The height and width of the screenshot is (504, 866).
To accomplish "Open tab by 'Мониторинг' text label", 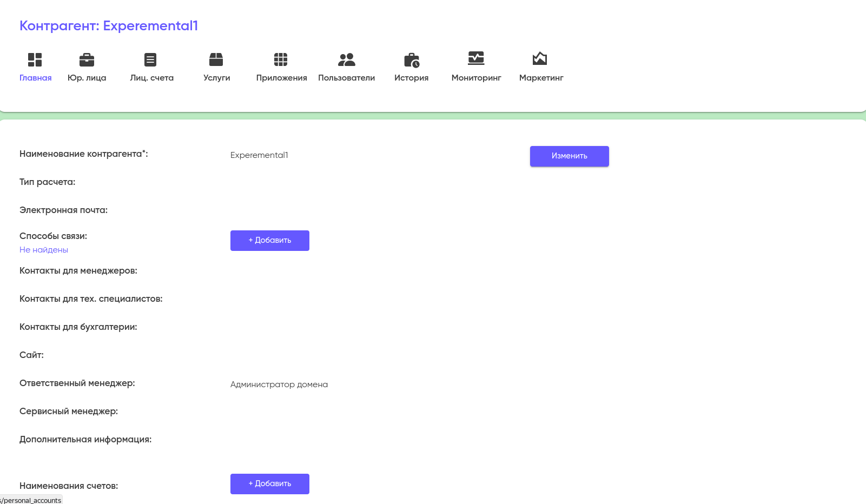I will point(476,78).
